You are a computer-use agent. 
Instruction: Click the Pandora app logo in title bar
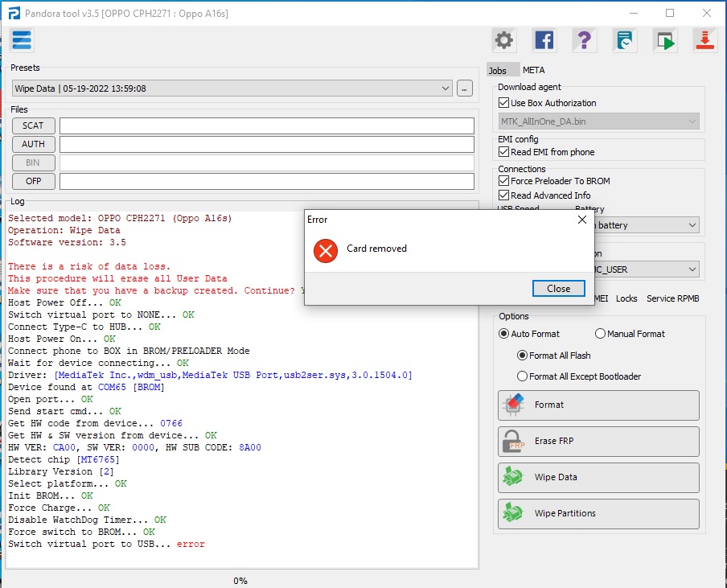pyautogui.click(x=14, y=14)
